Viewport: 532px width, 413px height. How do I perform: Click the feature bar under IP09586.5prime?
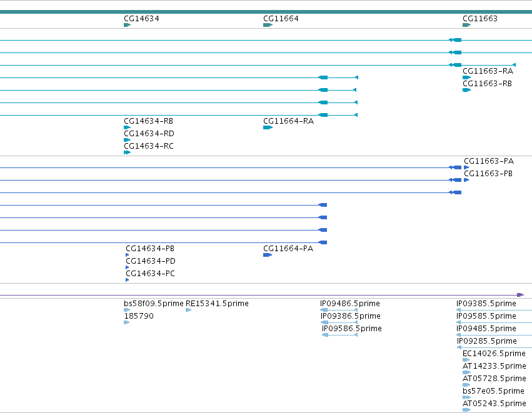[x=339, y=335]
